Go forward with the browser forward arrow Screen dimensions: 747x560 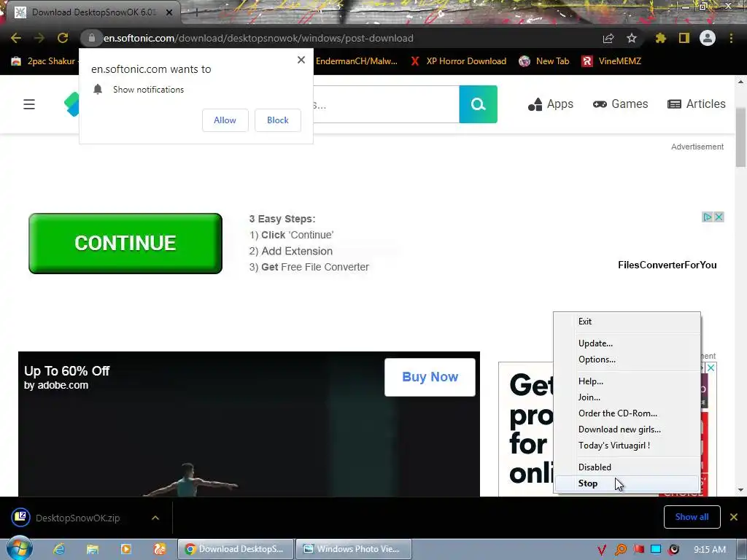pos(39,38)
